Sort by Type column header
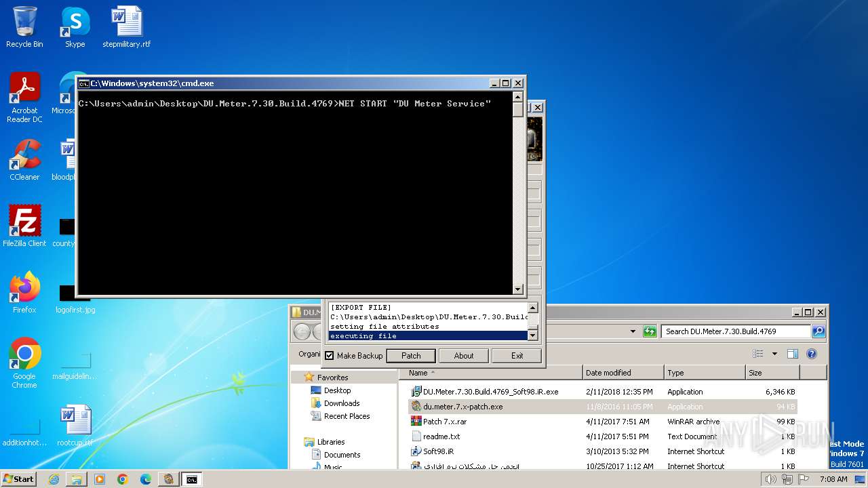Screen dimensions: 868x488 click(705, 373)
